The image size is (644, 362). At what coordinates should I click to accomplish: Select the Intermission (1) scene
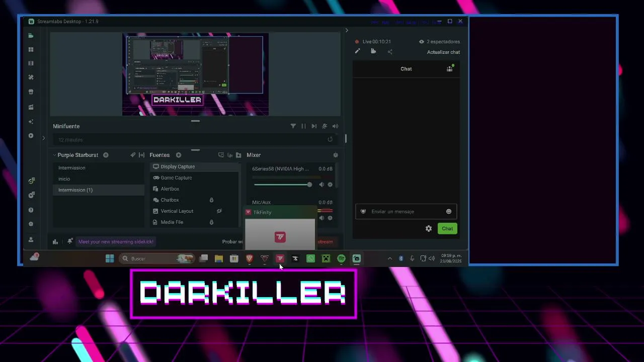98,190
